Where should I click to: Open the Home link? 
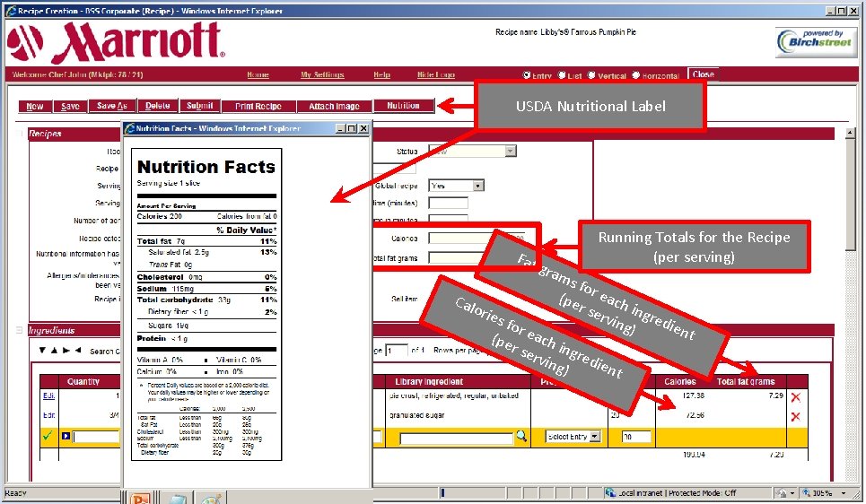258,75
